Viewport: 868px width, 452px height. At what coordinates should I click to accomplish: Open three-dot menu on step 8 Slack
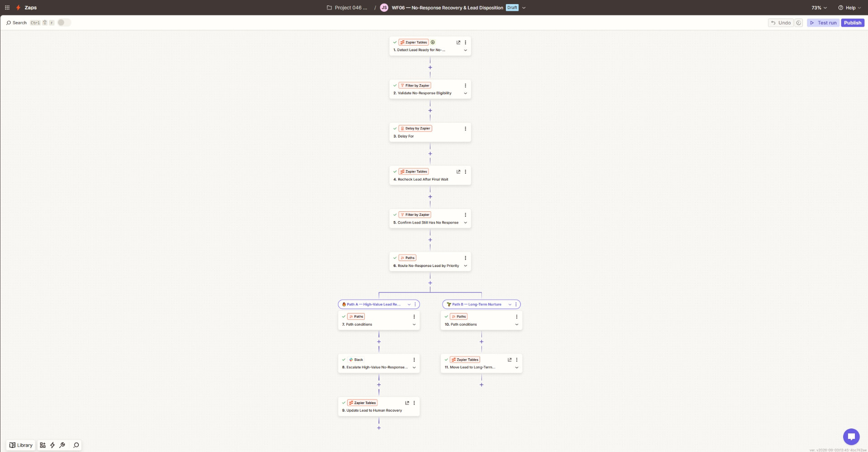[x=414, y=360]
